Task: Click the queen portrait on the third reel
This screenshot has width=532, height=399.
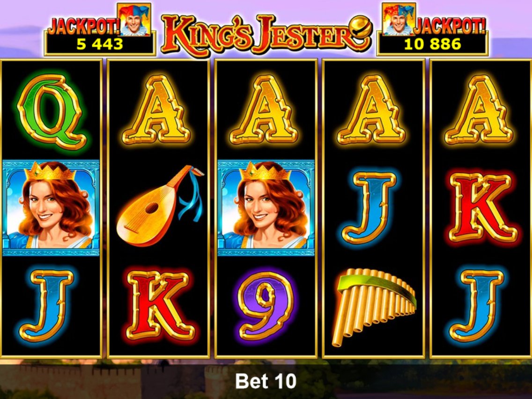Action: [266, 208]
